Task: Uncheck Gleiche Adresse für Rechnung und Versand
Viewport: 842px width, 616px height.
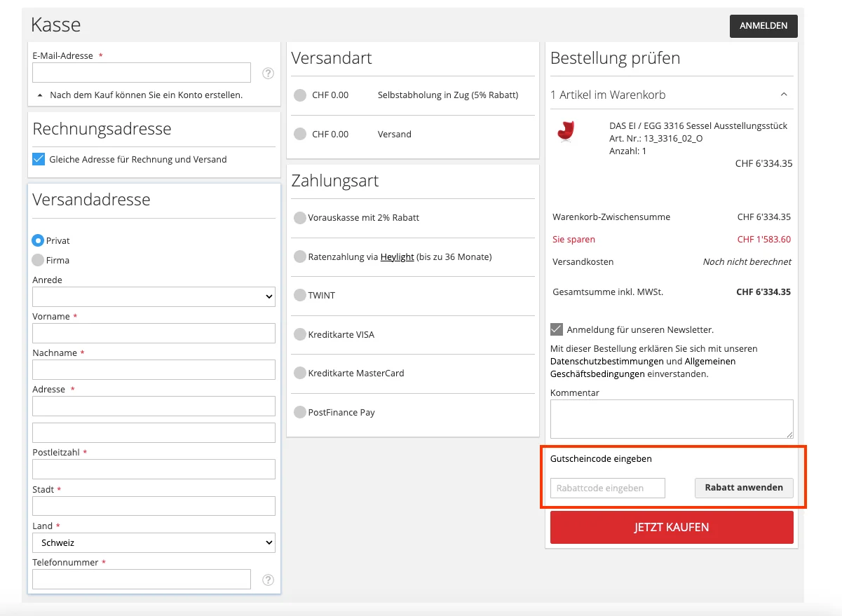Action: pos(39,159)
